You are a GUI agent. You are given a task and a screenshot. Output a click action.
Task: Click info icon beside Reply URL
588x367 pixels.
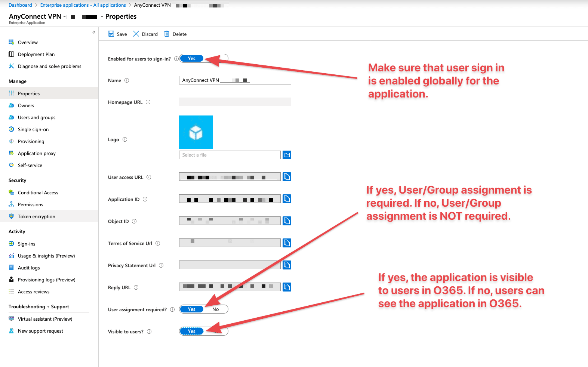pos(136,287)
